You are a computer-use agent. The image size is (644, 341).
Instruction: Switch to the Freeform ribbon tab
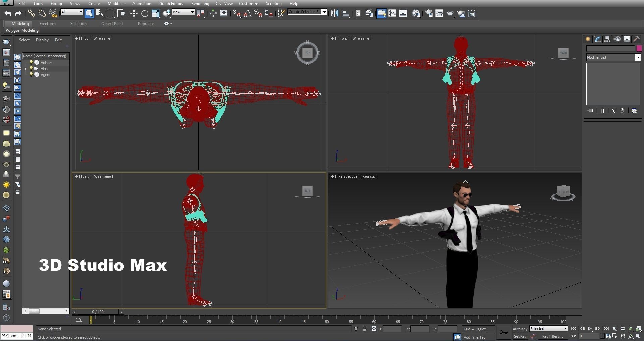[47, 24]
